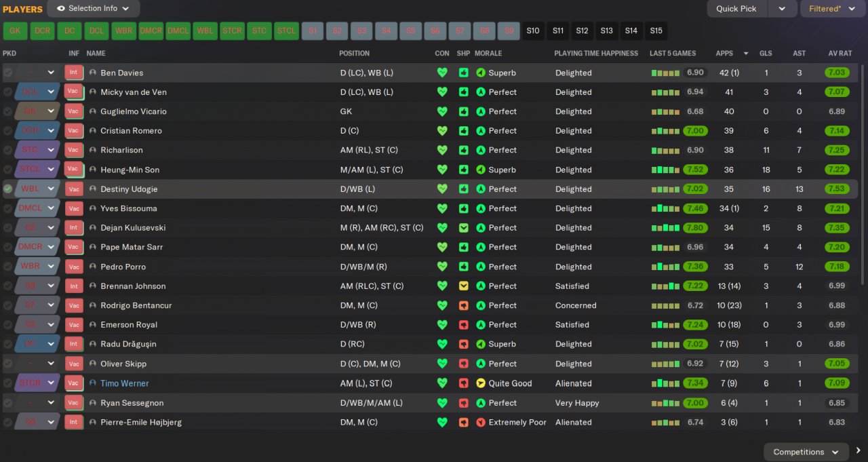Select the DMCR position slot tab
The height and width of the screenshot is (462, 868).
point(151,31)
